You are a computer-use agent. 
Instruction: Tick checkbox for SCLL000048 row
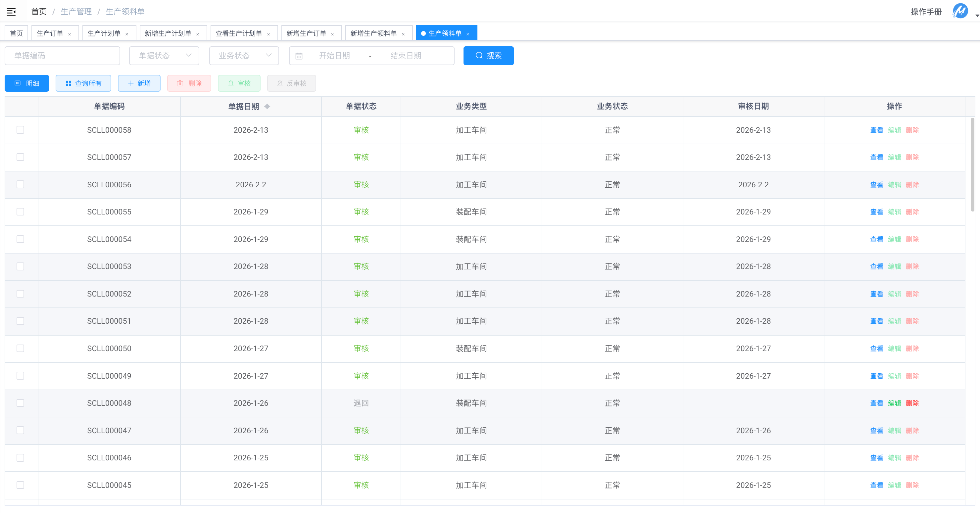coord(21,403)
